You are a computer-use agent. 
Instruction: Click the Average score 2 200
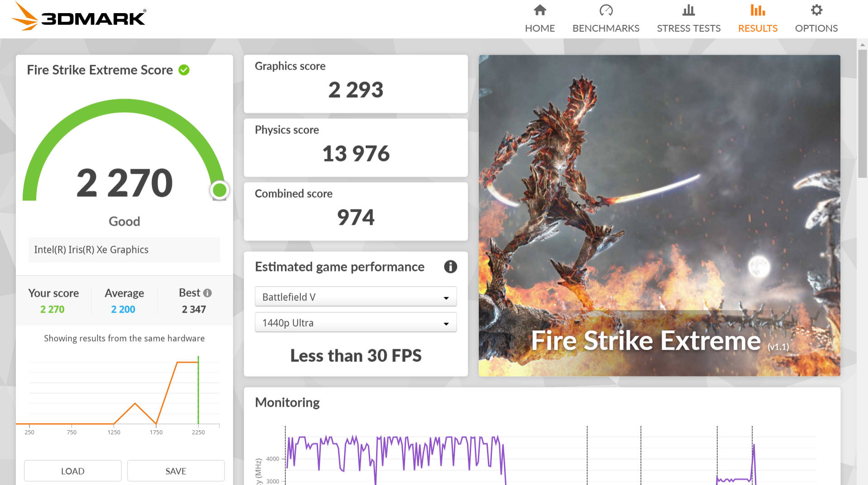click(x=123, y=309)
